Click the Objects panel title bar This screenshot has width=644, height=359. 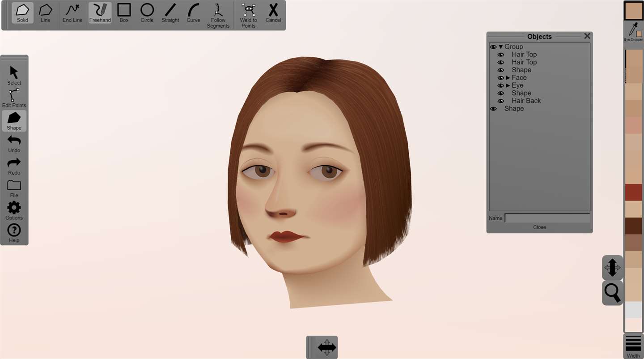tap(539, 37)
